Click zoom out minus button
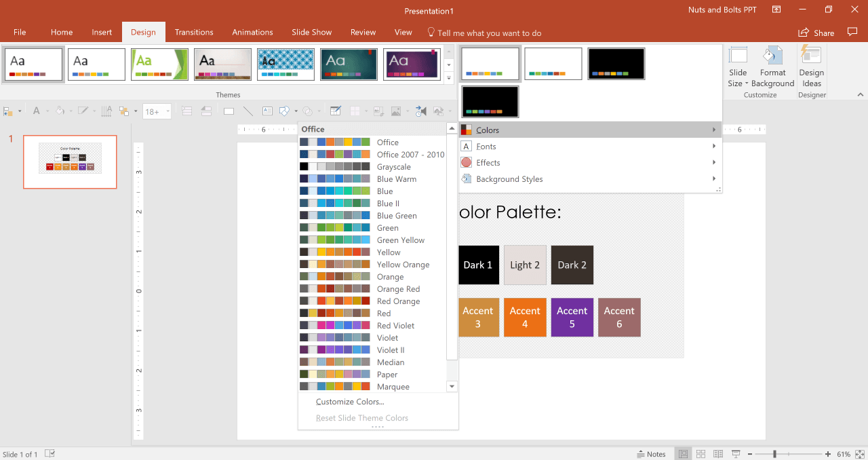 (x=749, y=454)
